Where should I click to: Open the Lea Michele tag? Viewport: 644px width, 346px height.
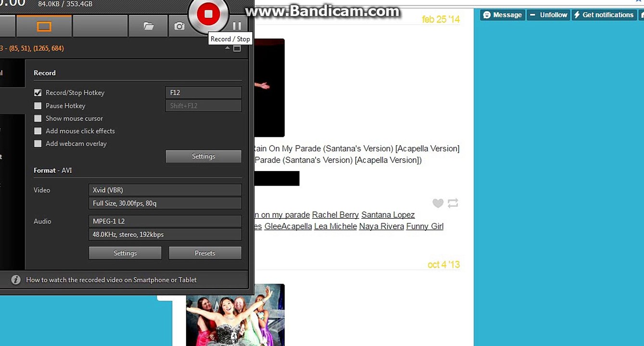click(336, 226)
